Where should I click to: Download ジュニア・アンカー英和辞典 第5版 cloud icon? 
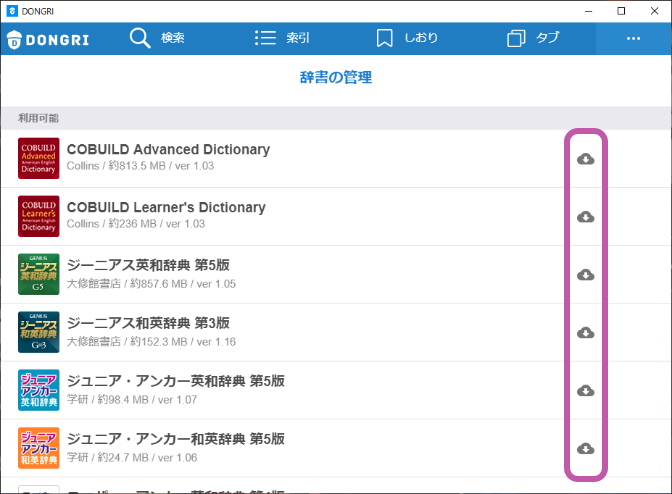(x=585, y=390)
